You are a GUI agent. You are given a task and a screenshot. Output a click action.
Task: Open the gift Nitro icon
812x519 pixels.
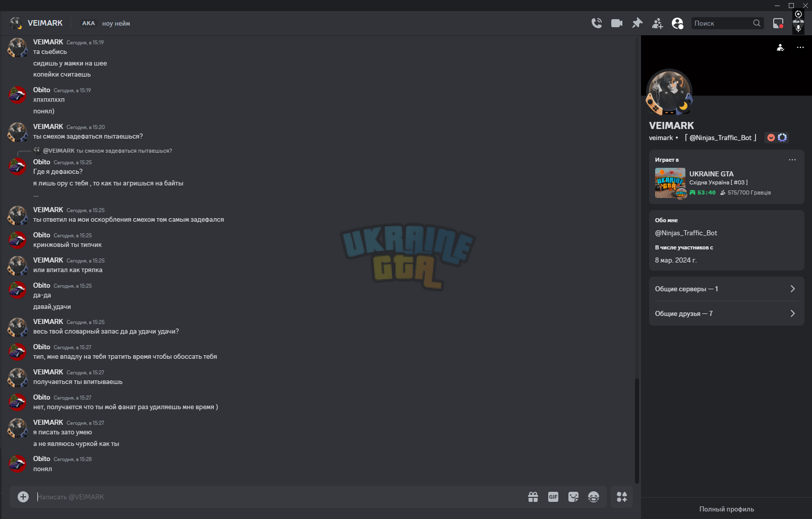point(533,497)
